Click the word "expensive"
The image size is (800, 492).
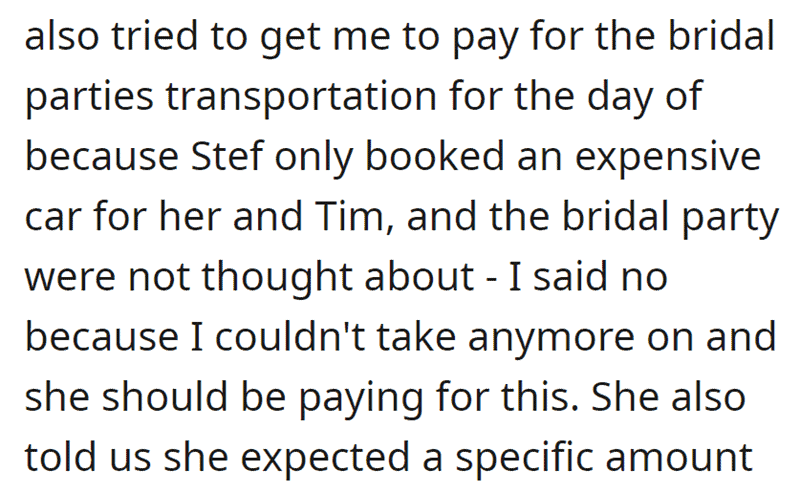pyautogui.click(x=668, y=158)
